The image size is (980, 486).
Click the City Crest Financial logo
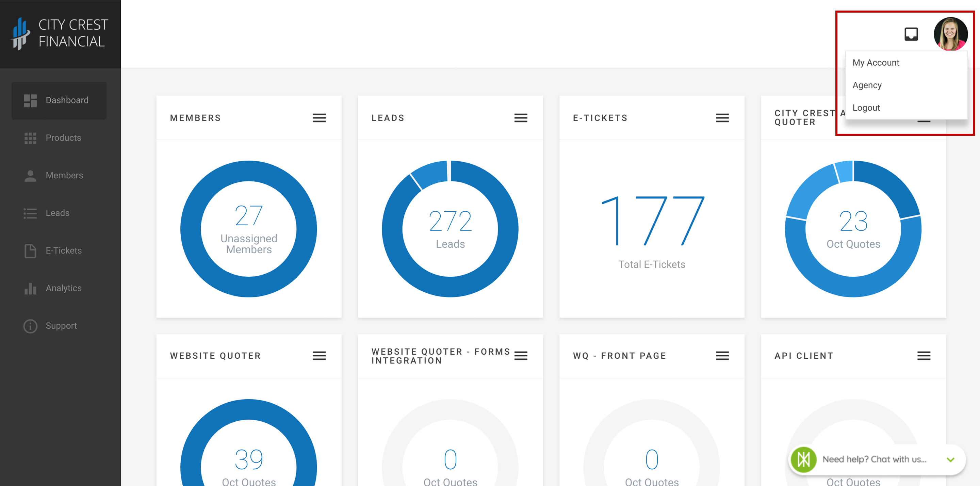pyautogui.click(x=60, y=34)
